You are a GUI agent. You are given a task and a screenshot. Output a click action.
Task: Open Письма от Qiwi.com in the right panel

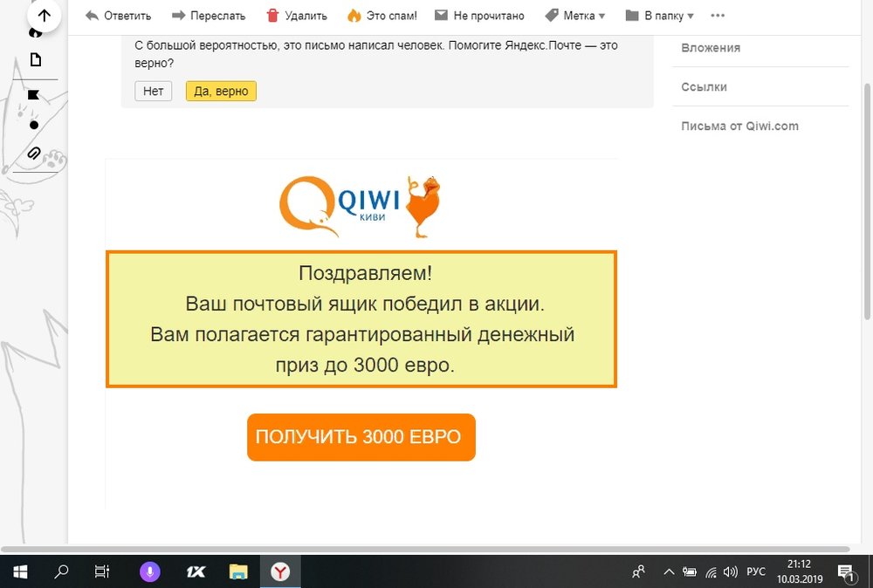739,126
